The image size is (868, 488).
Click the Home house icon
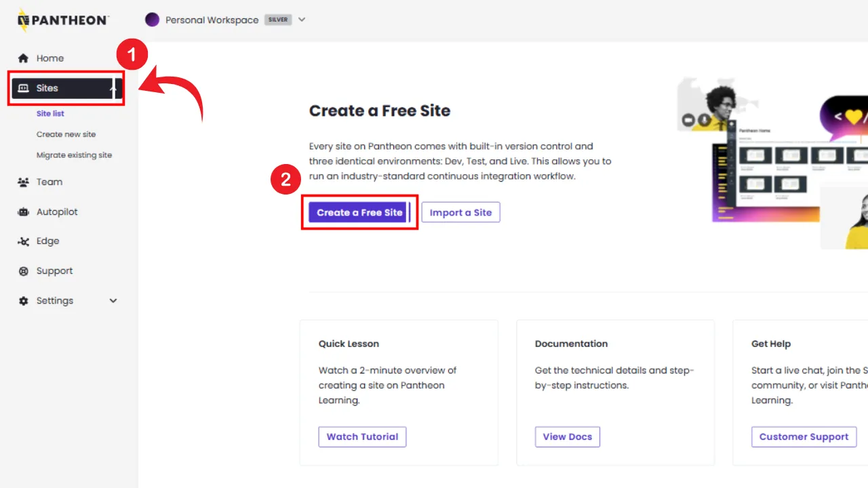tap(24, 58)
